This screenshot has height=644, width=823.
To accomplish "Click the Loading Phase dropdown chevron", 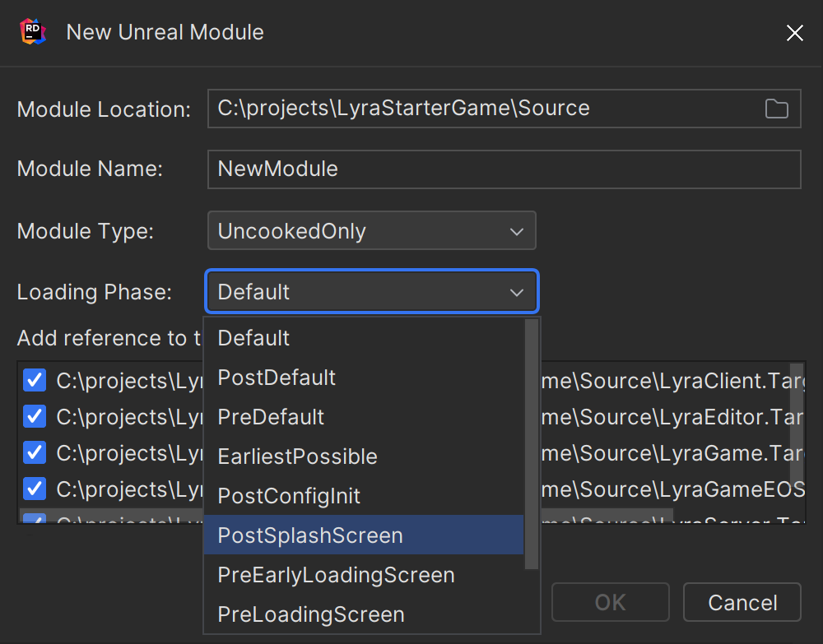I will 516,292.
